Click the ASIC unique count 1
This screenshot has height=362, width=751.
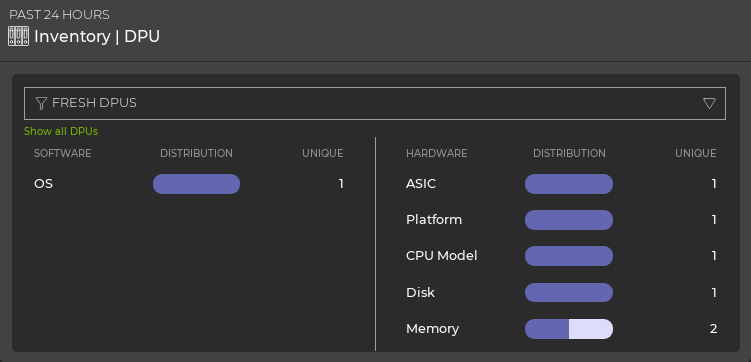(x=714, y=184)
